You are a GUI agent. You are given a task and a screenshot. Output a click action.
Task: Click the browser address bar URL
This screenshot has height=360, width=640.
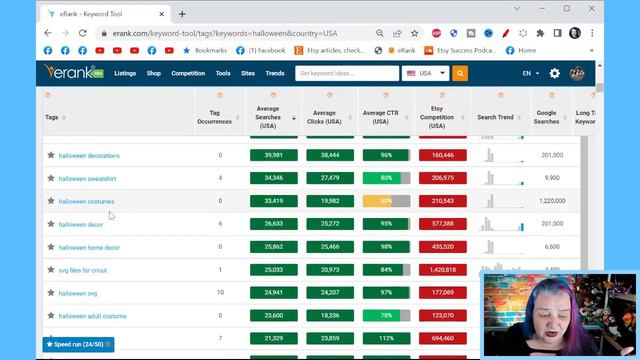click(225, 33)
